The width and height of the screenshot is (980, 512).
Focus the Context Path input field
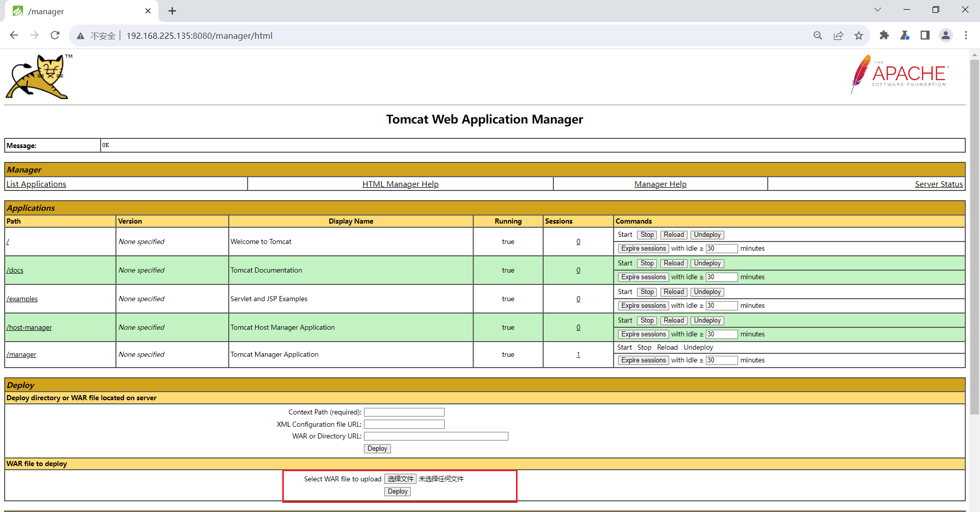404,412
